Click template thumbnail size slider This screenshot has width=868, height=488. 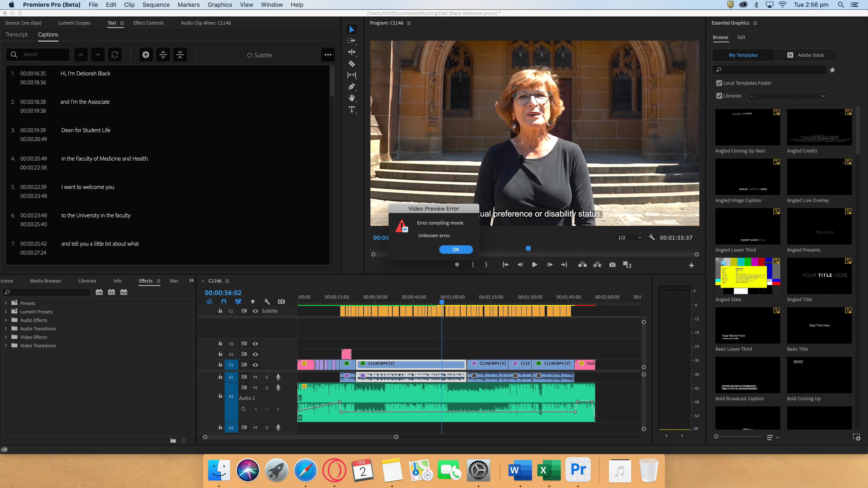coord(717,437)
